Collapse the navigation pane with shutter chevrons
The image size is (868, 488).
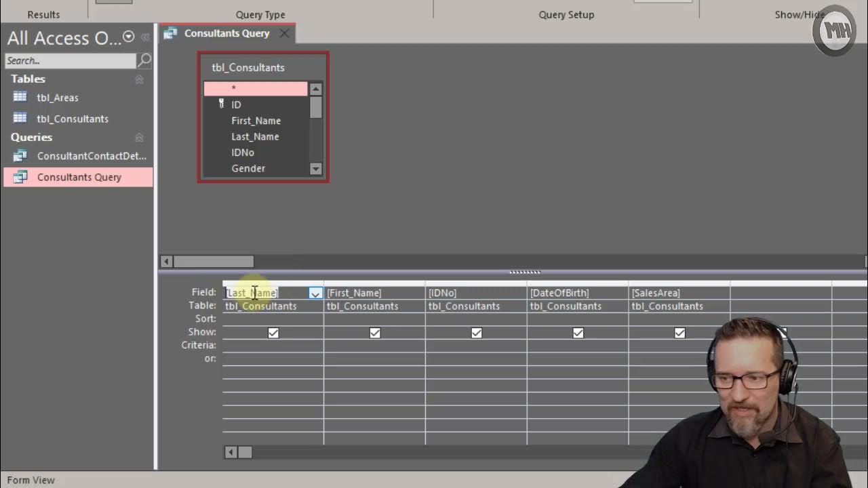(144, 38)
